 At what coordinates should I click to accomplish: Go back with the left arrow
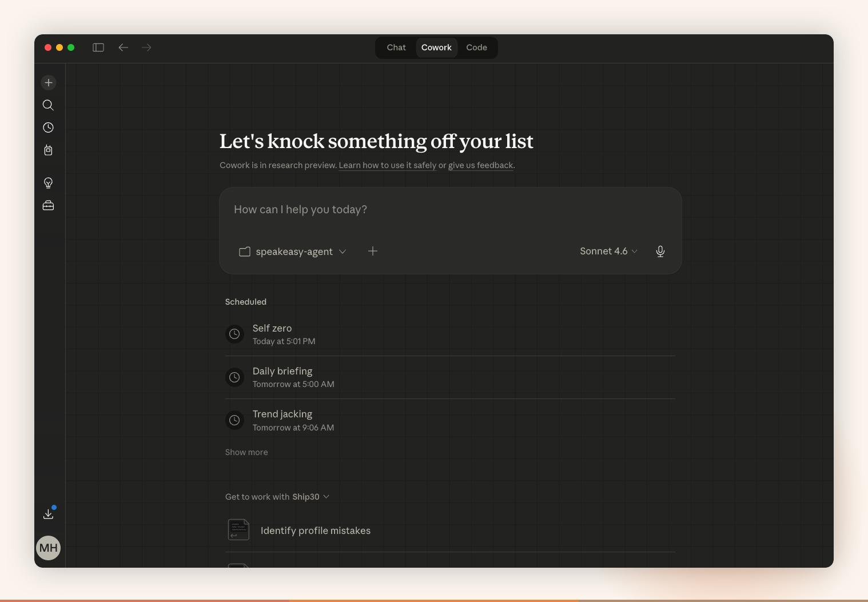(x=123, y=47)
